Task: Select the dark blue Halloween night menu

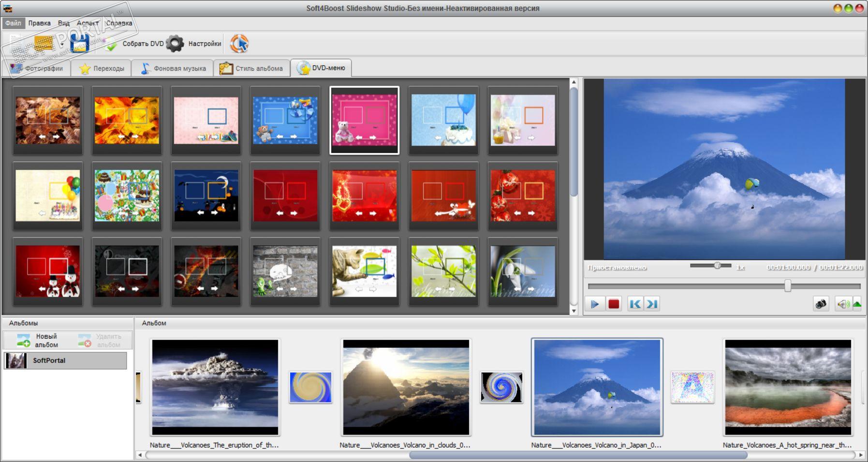Action: [206, 196]
